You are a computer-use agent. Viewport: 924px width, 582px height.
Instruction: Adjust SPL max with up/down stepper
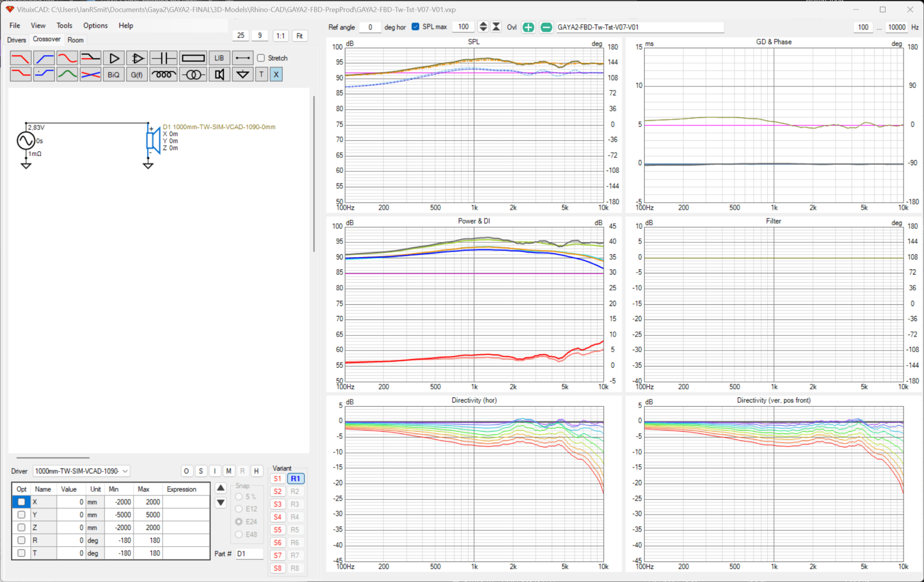(483, 27)
